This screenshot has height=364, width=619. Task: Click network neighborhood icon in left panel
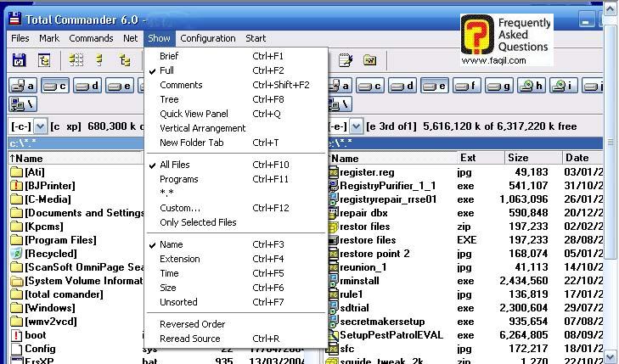[22, 104]
